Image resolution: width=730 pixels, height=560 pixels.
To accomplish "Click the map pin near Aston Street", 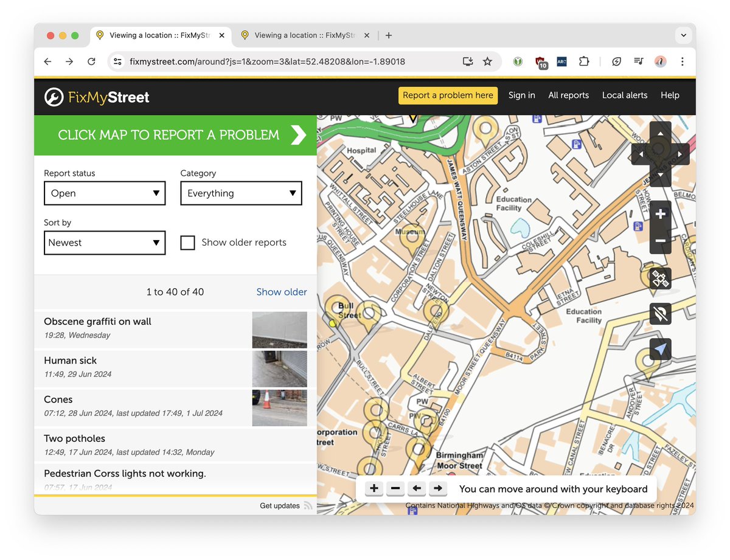I will pos(486,131).
